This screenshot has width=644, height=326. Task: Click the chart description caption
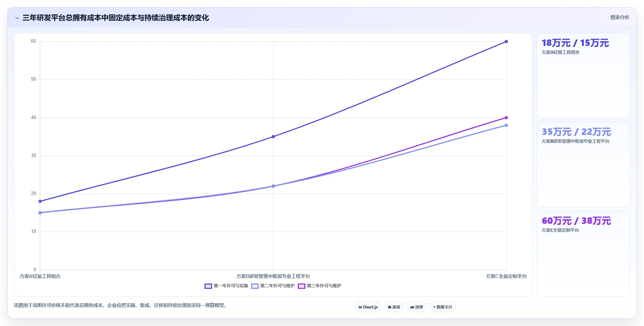coord(121,305)
